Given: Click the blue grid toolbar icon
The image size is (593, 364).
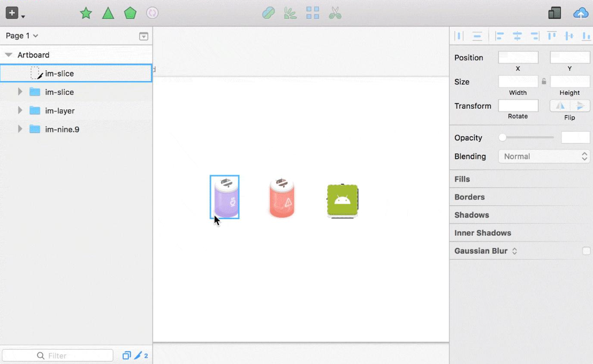Looking at the screenshot, I should click(x=313, y=13).
